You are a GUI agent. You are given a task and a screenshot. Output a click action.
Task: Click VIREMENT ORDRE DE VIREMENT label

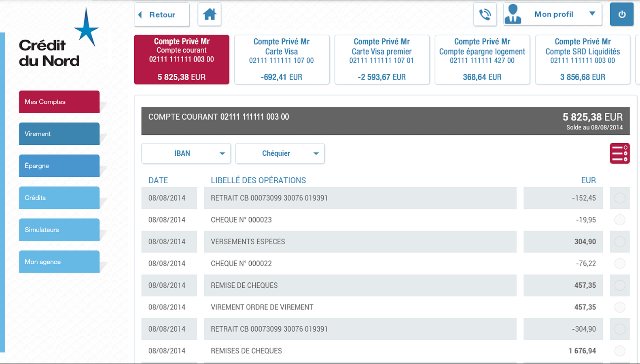click(x=262, y=307)
